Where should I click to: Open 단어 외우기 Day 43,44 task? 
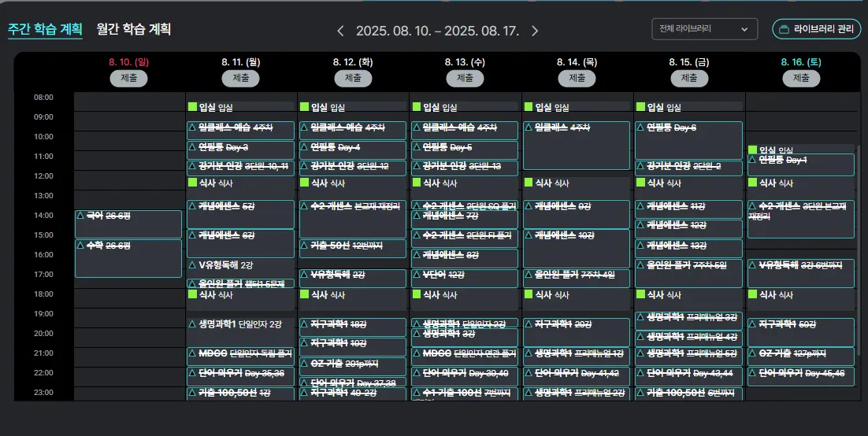pos(688,375)
